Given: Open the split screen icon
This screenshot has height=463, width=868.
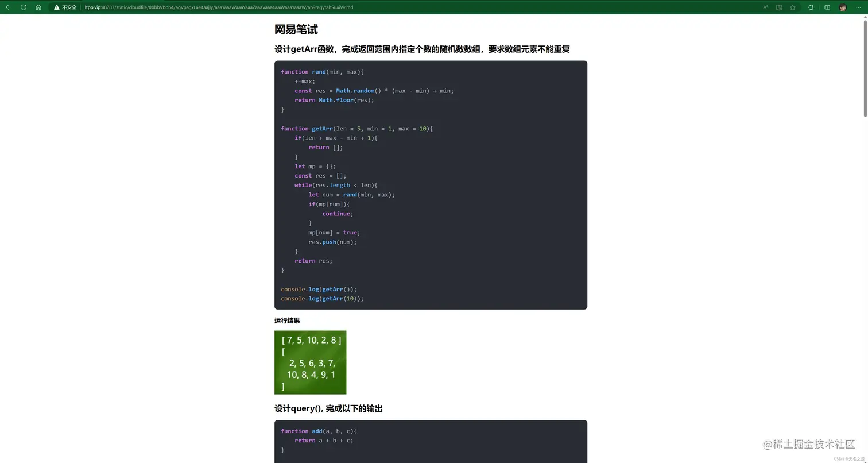Looking at the screenshot, I should tap(827, 7).
